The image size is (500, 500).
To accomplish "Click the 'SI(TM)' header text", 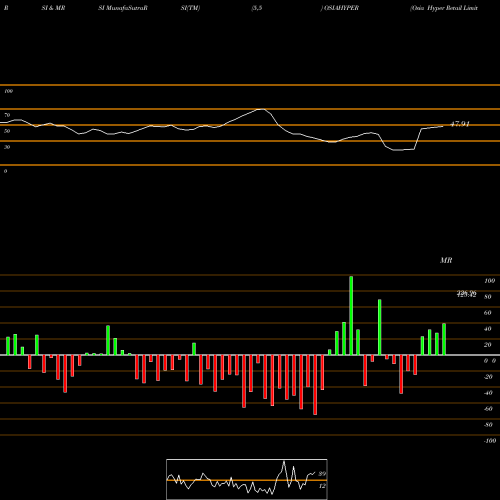I will point(190,8).
